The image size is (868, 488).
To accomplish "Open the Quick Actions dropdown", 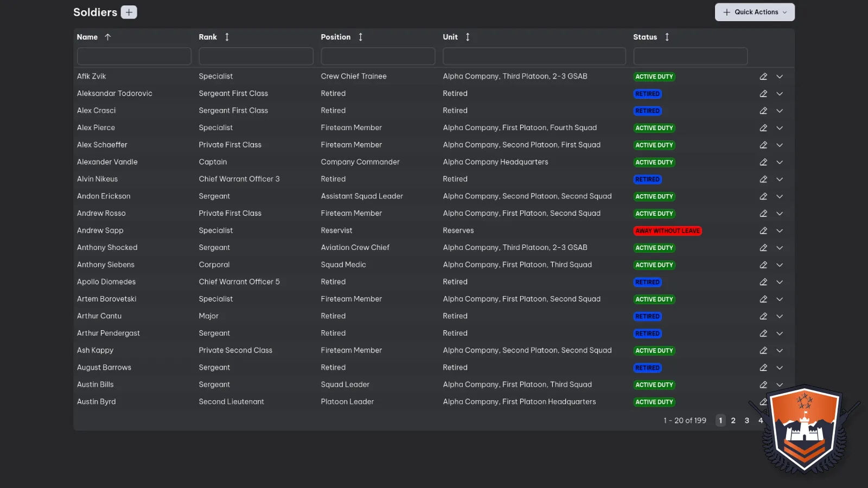I will (754, 12).
